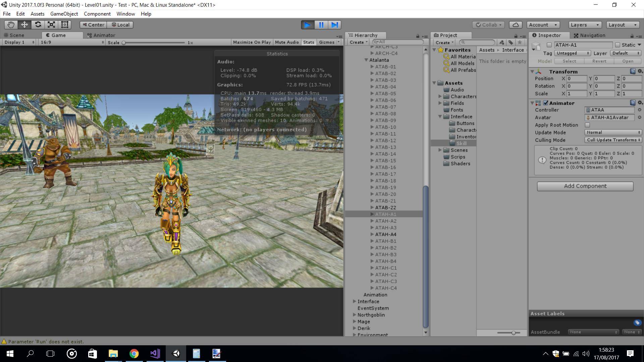Open the Layout dropdown

tap(623, 25)
